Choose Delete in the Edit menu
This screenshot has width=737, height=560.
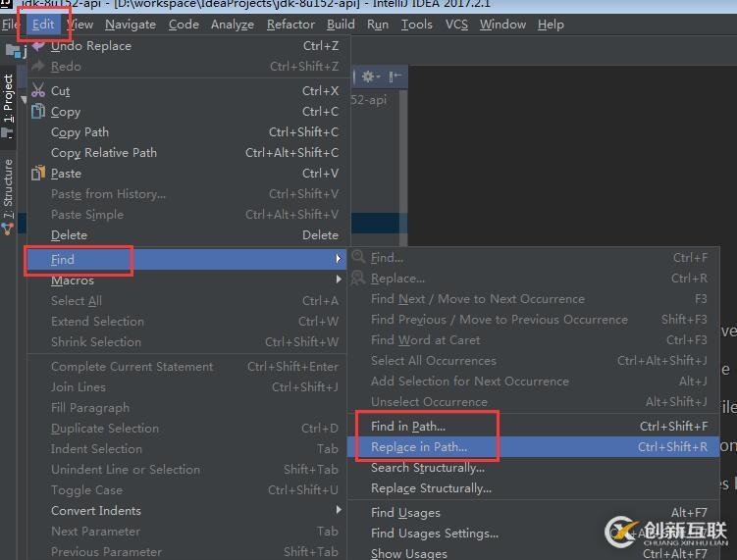click(x=188, y=235)
